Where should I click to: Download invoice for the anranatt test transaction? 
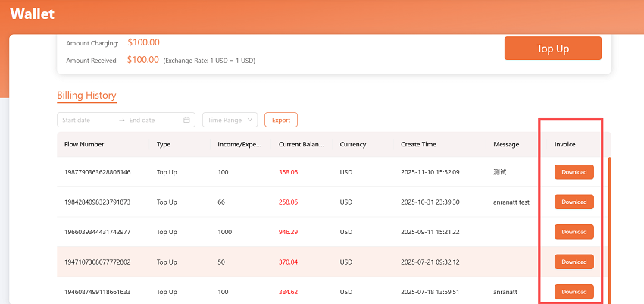[574, 202]
